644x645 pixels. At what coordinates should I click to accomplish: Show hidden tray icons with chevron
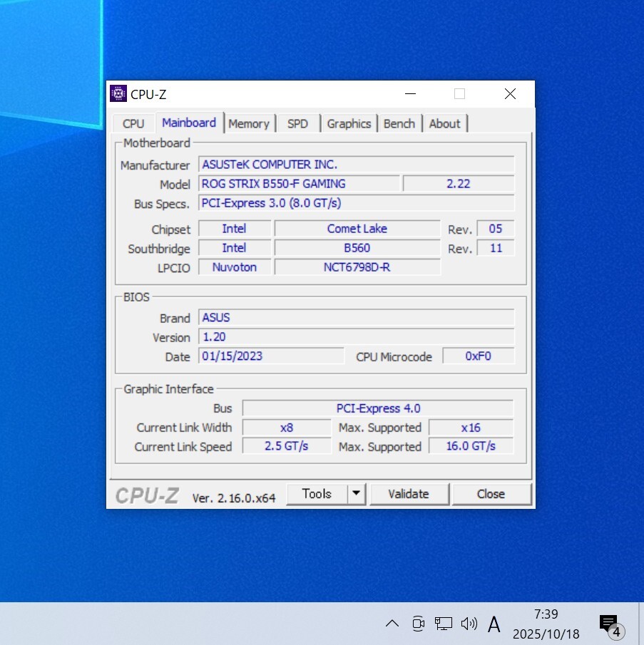[x=392, y=624]
